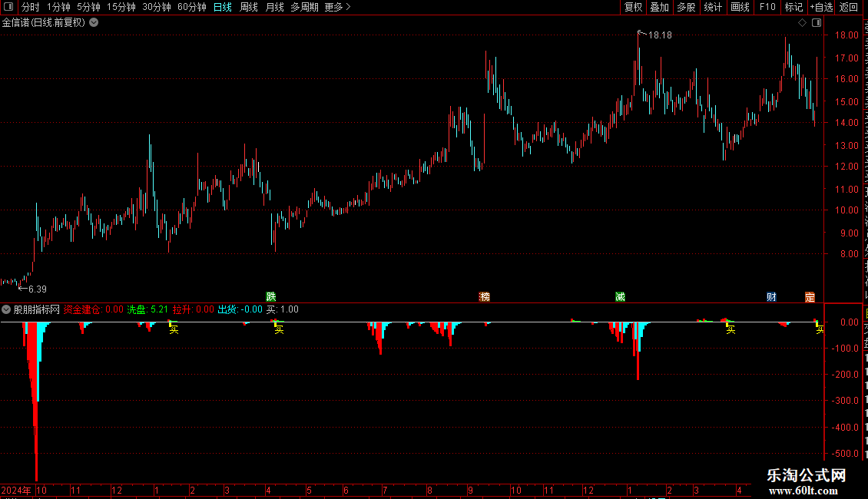Click the 标记 mark button

793,7
